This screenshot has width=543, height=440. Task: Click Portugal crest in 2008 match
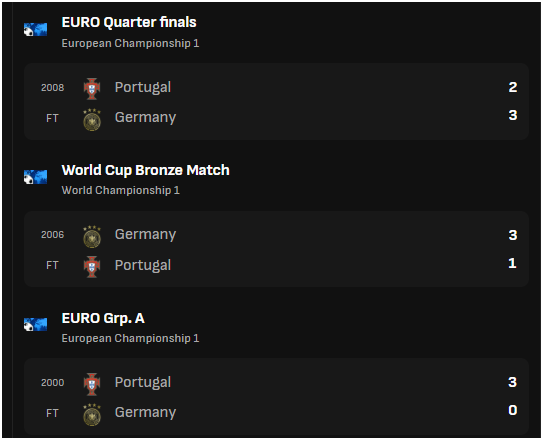pyautogui.click(x=92, y=89)
